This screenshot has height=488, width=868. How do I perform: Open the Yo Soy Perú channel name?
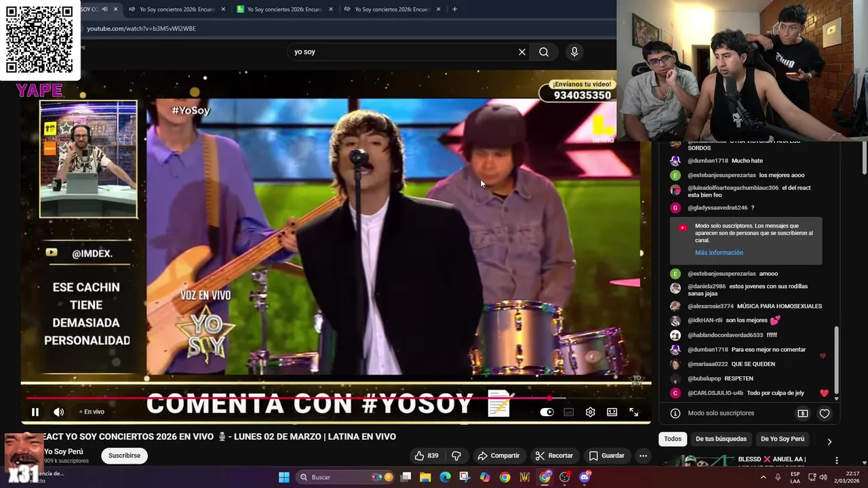pos(64,451)
